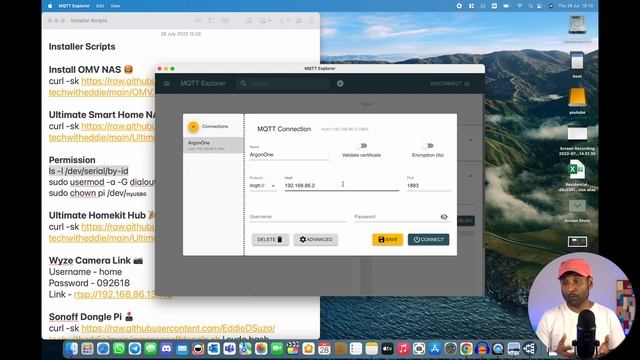Open the App Store in the dock
The height and width of the screenshot is (360, 640).
coord(435,349)
